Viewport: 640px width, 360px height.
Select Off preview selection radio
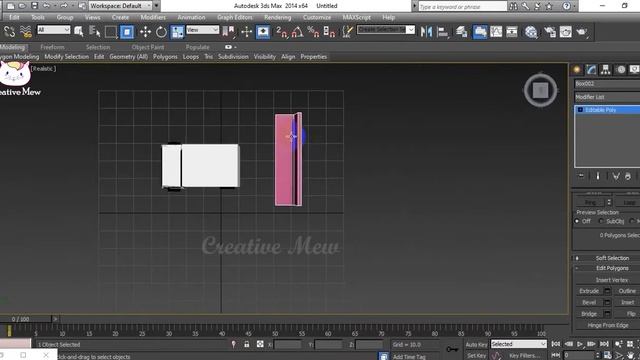tap(577, 221)
